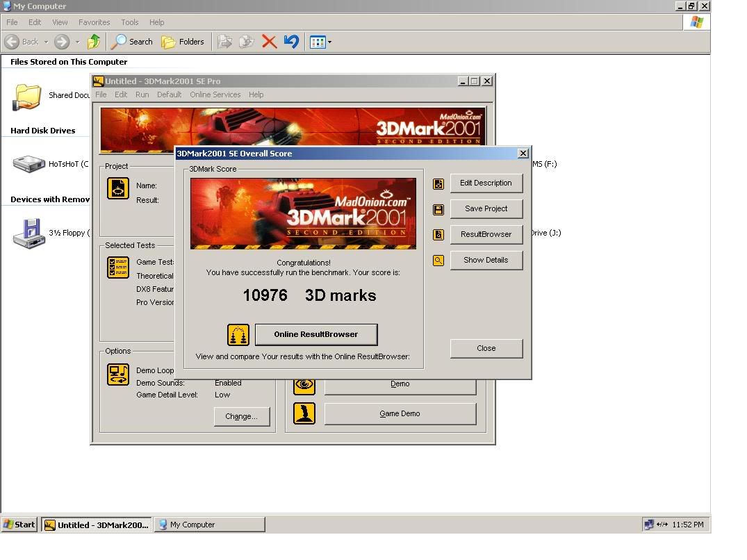The image size is (747, 560).
Task: Click the Online ResultBrowser yellow icon
Action: point(238,335)
